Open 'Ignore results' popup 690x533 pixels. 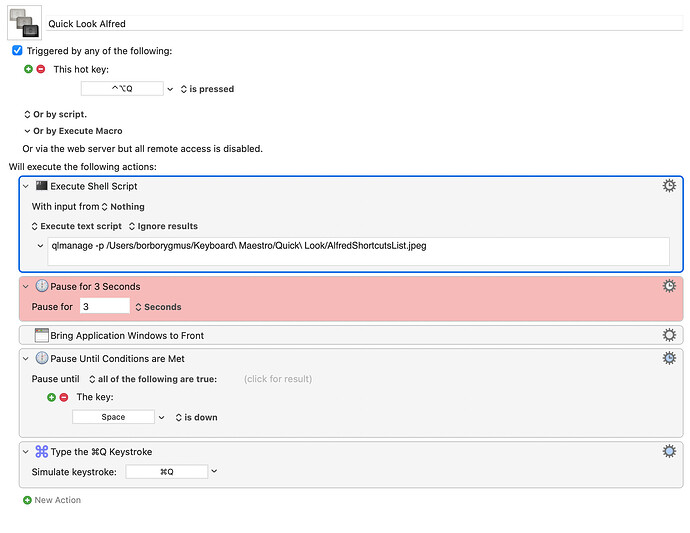click(x=163, y=226)
